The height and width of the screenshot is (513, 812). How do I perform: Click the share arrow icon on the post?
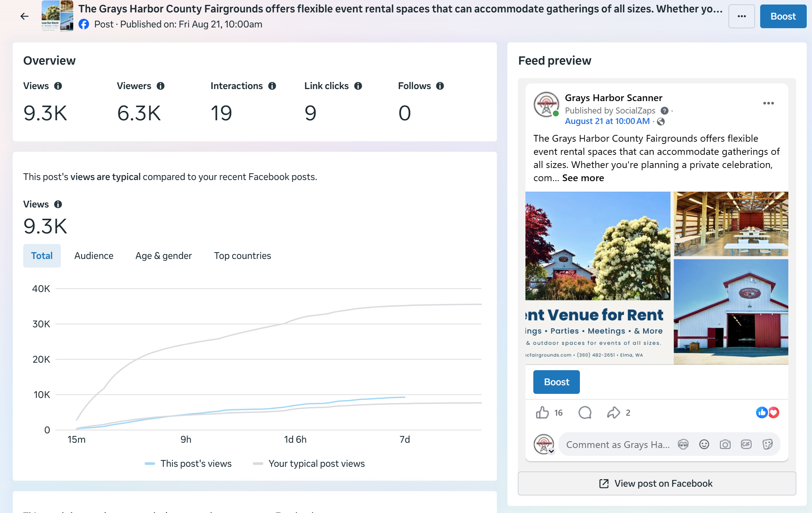(613, 413)
